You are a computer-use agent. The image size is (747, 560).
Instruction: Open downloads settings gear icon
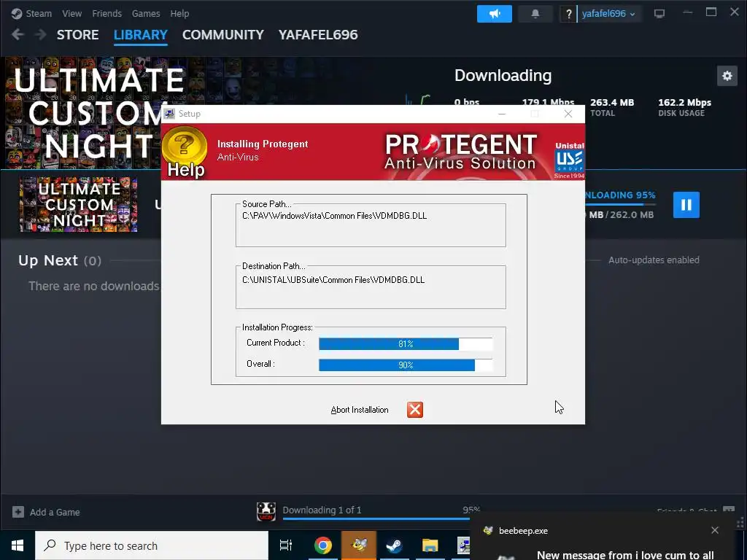tap(727, 76)
